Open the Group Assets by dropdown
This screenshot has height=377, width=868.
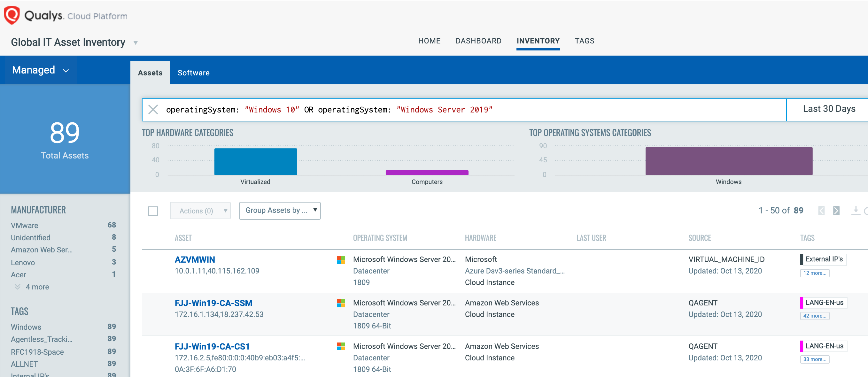[280, 211]
